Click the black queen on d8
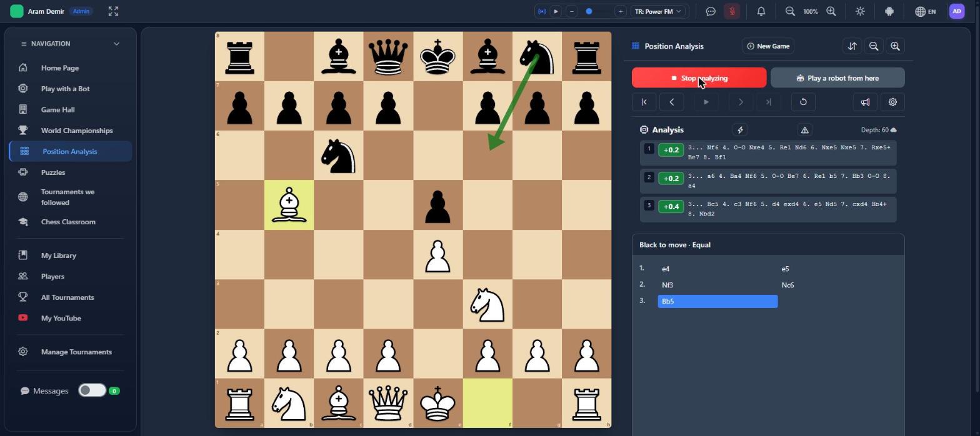Viewport: 980px width, 436px height. (387, 57)
